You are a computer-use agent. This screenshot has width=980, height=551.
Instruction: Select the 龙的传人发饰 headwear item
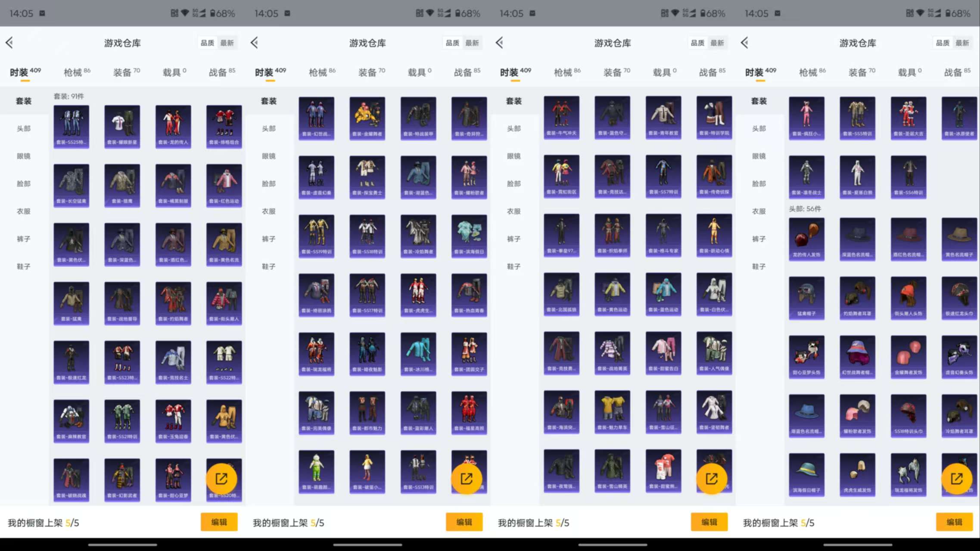(x=806, y=239)
